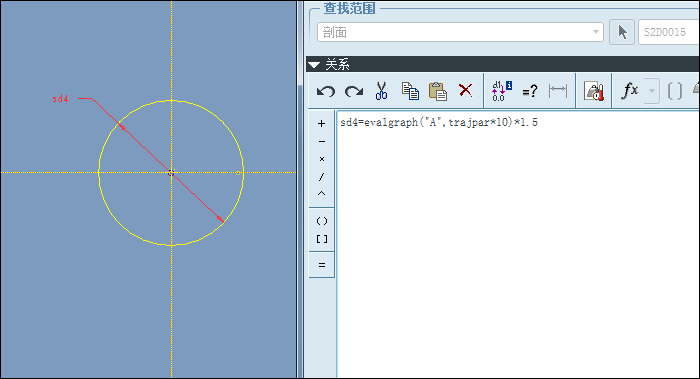700x379 pixels.
Task: Evaluate expression using the =? tool
Action: pyautogui.click(x=529, y=92)
